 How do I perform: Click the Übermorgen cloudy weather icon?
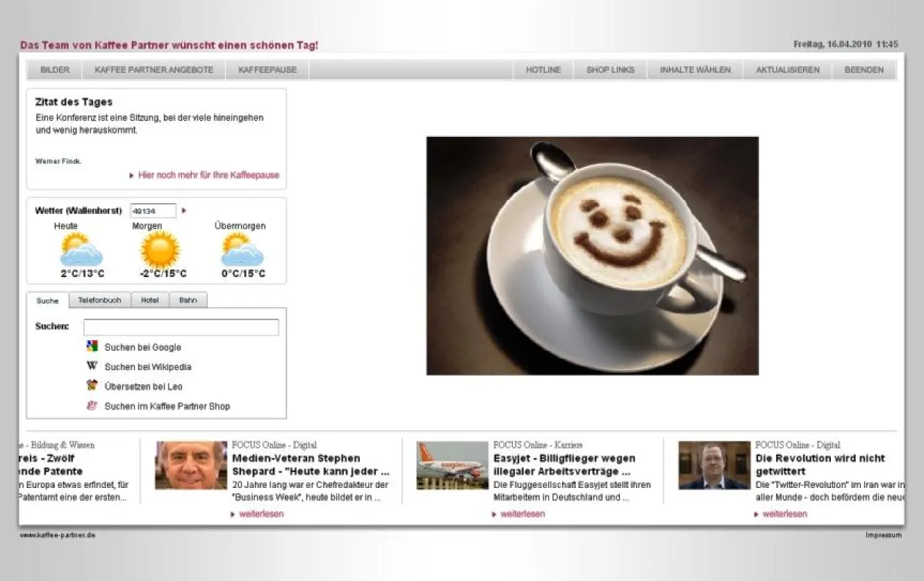tap(239, 249)
